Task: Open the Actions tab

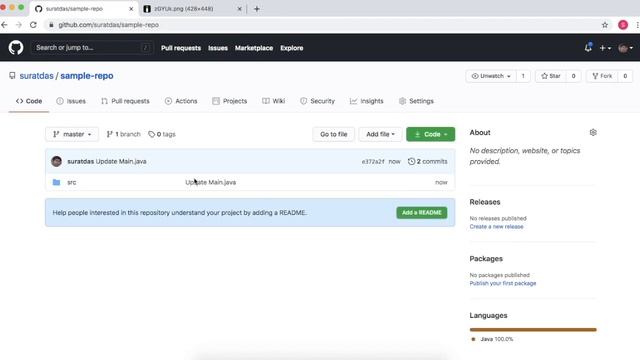Action: 181,101
